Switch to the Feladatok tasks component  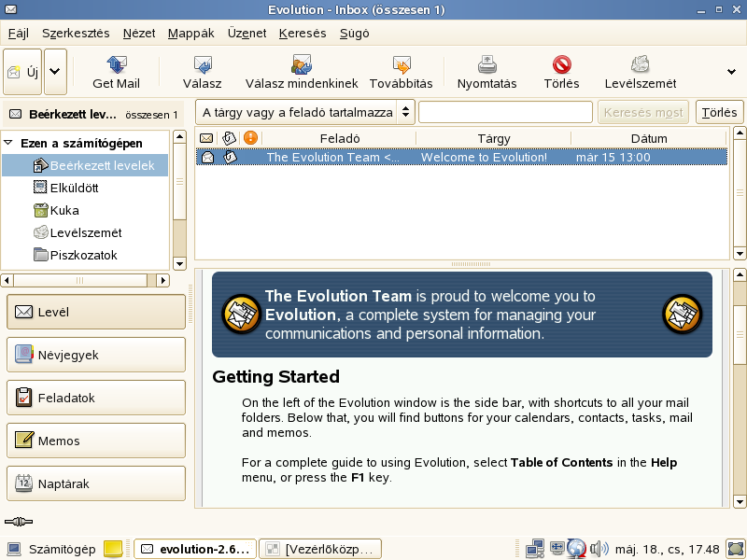pyautogui.click(x=96, y=398)
